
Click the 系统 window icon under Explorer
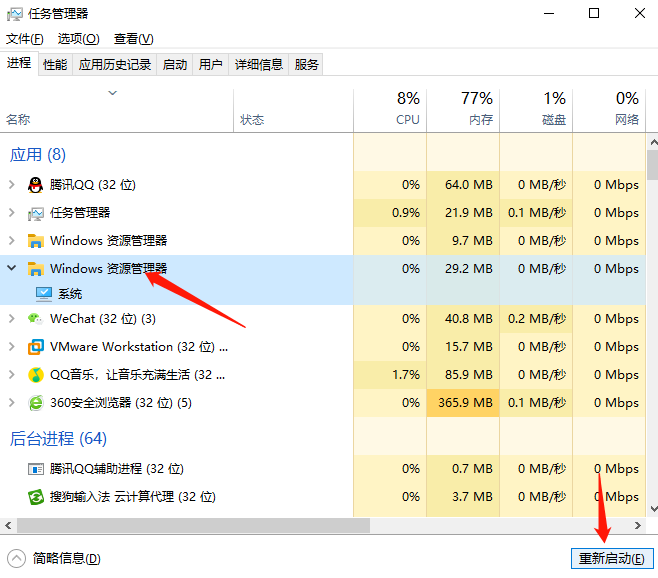tap(44, 294)
